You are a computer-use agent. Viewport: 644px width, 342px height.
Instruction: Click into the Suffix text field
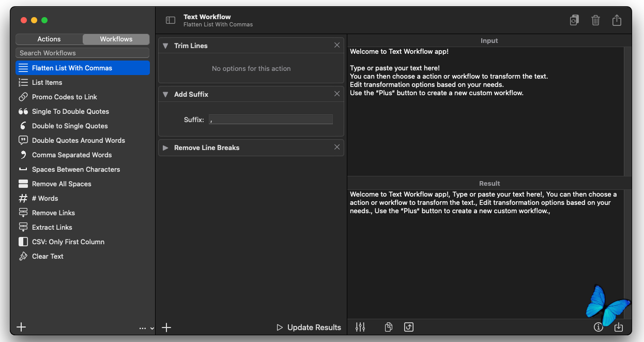pyautogui.click(x=271, y=120)
